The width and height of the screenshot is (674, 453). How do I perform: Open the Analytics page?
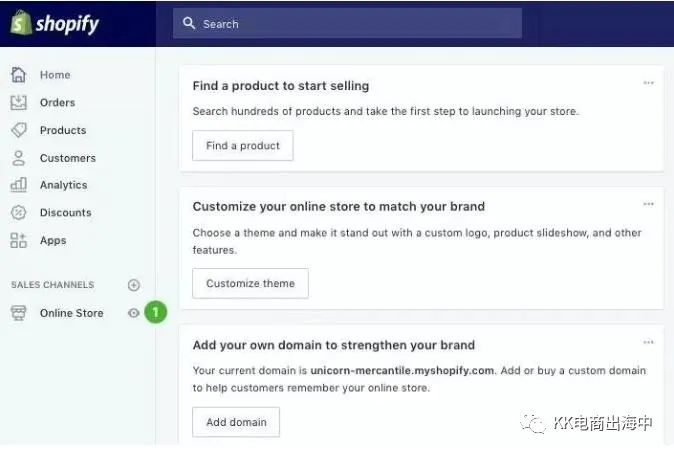[x=64, y=185]
